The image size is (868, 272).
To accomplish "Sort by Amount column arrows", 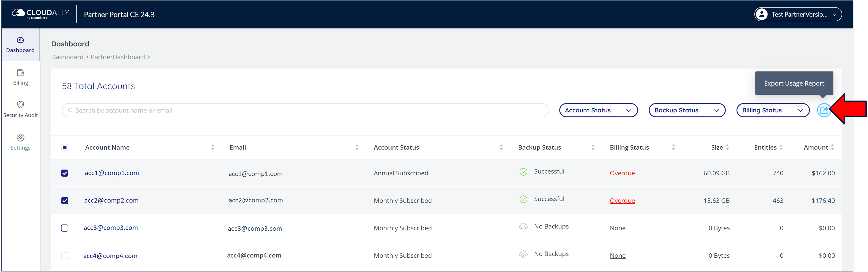I will coord(832,147).
